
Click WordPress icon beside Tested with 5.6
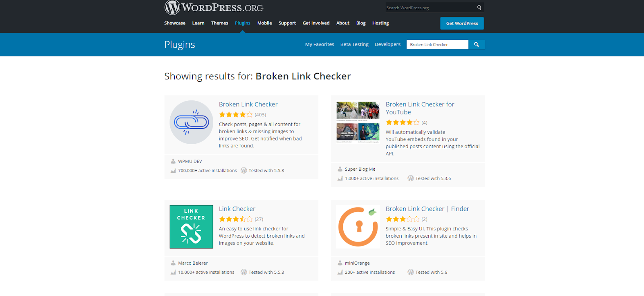pos(411,272)
